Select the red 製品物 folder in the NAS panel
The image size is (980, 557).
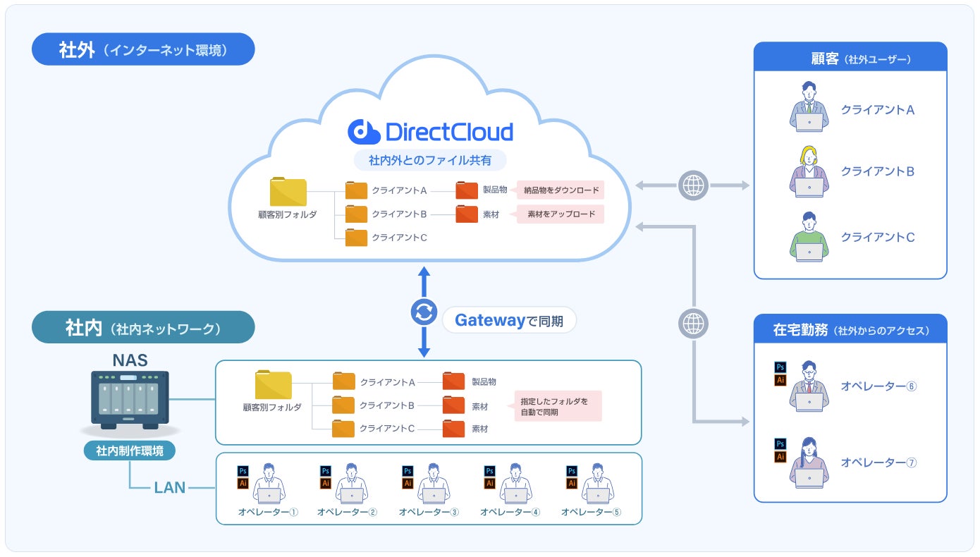tap(453, 382)
